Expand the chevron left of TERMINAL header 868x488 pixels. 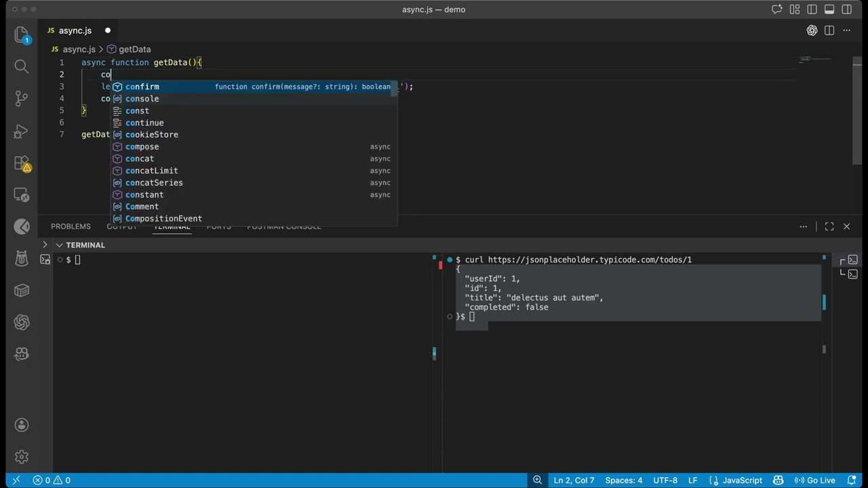45,245
